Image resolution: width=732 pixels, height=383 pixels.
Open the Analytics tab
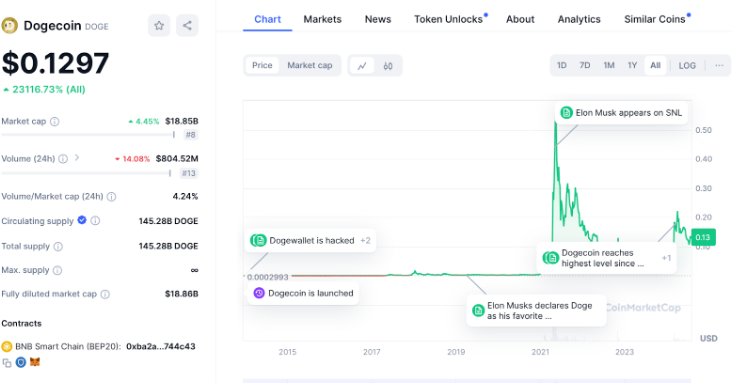click(x=579, y=19)
